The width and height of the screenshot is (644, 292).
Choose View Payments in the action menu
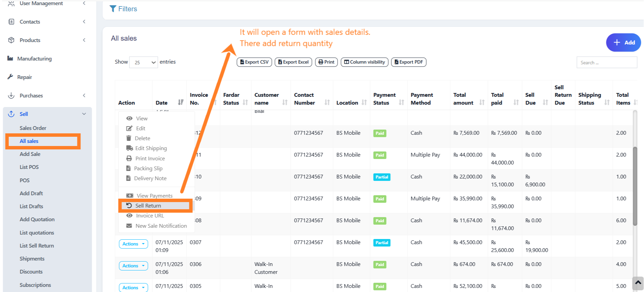pos(154,196)
